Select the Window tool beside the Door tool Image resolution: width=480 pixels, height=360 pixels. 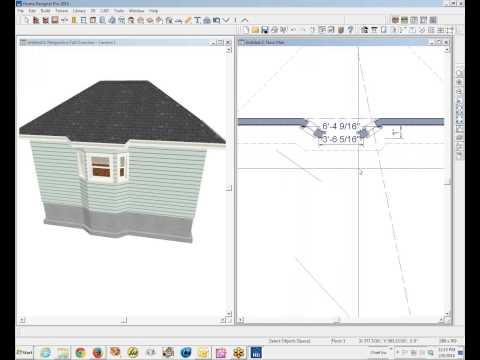[x=83, y=20]
